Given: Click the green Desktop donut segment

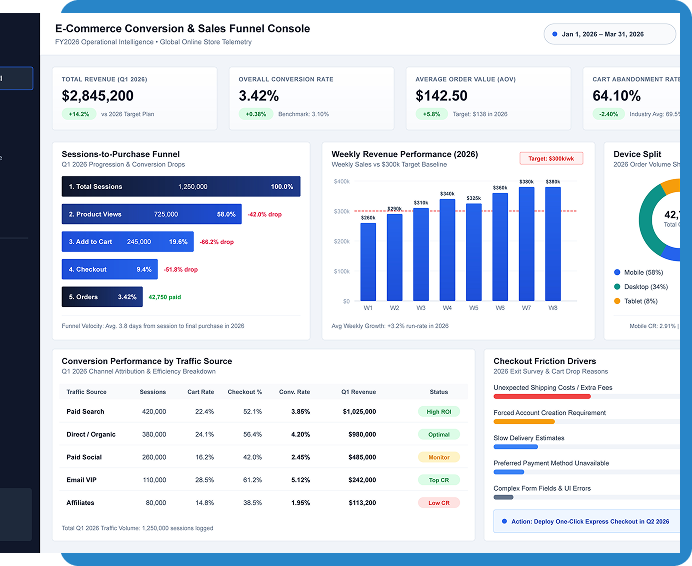Looking at the screenshot, I should click(648, 221).
